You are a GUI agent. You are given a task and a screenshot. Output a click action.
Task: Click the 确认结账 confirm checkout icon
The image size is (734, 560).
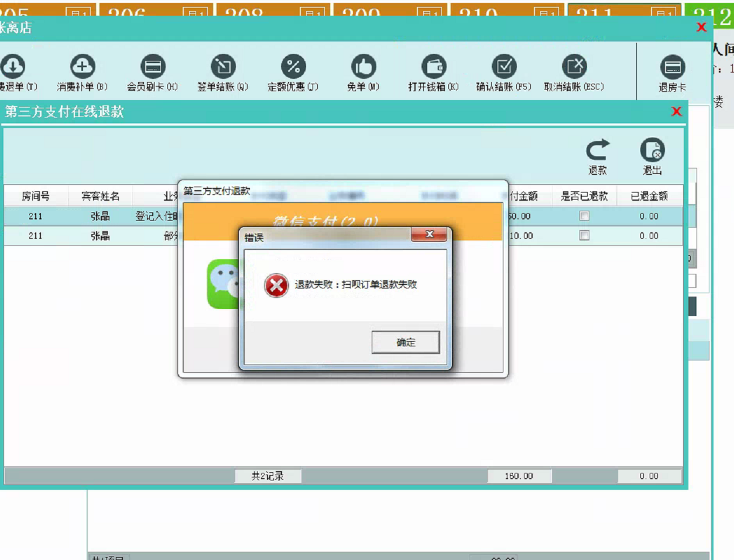[x=503, y=67]
